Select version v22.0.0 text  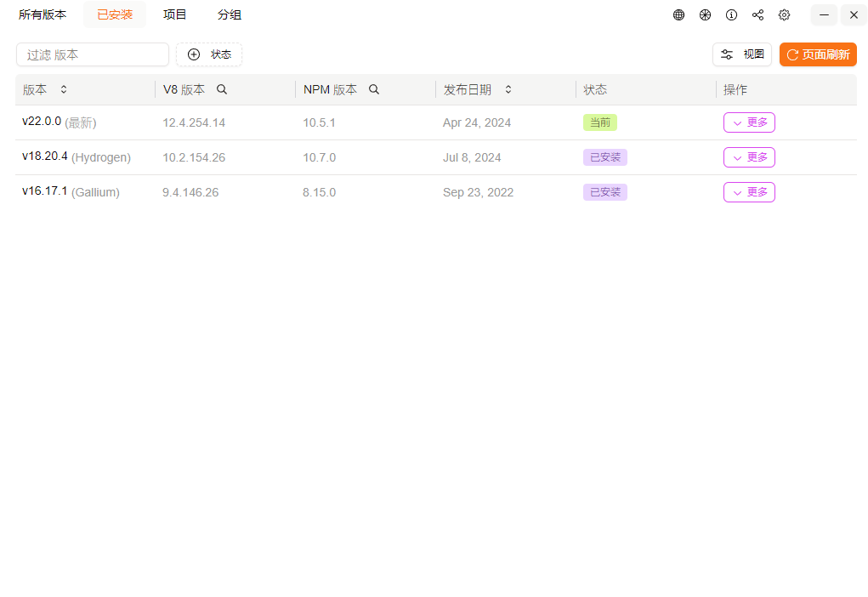click(42, 122)
